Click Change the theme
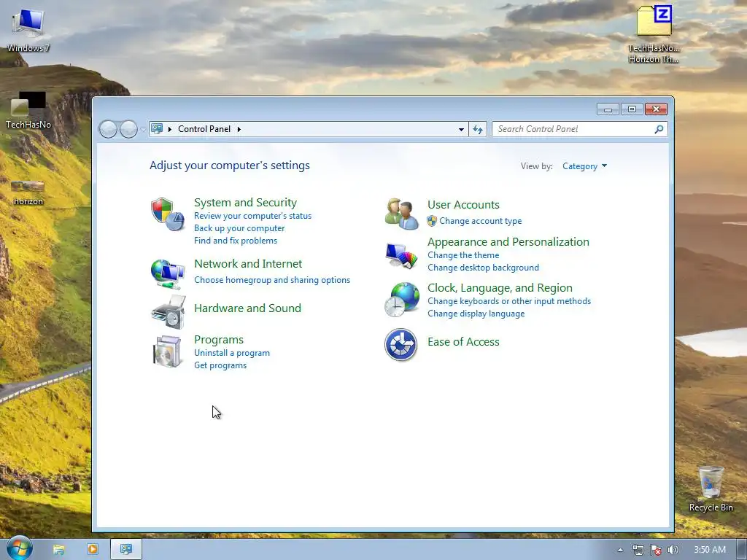The height and width of the screenshot is (560, 747). [x=463, y=255]
